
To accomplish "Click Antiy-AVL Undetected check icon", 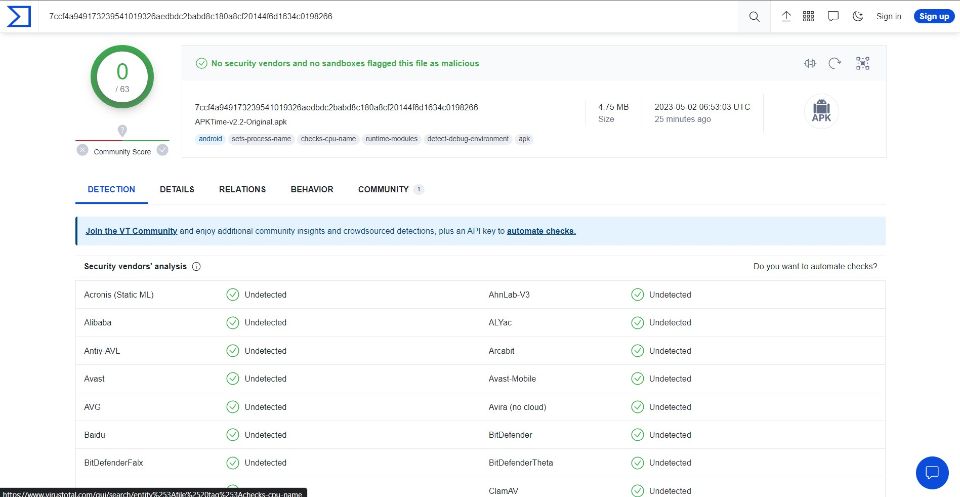I will coord(233,351).
